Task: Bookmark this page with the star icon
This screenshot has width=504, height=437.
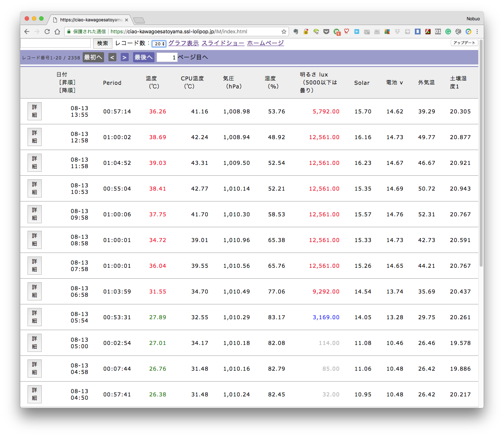Action: [x=284, y=32]
